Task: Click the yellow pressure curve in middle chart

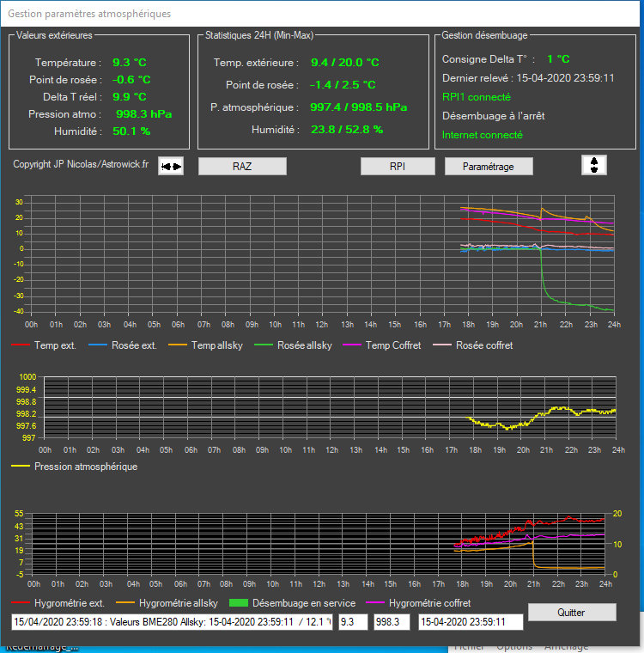Action: pos(541,414)
